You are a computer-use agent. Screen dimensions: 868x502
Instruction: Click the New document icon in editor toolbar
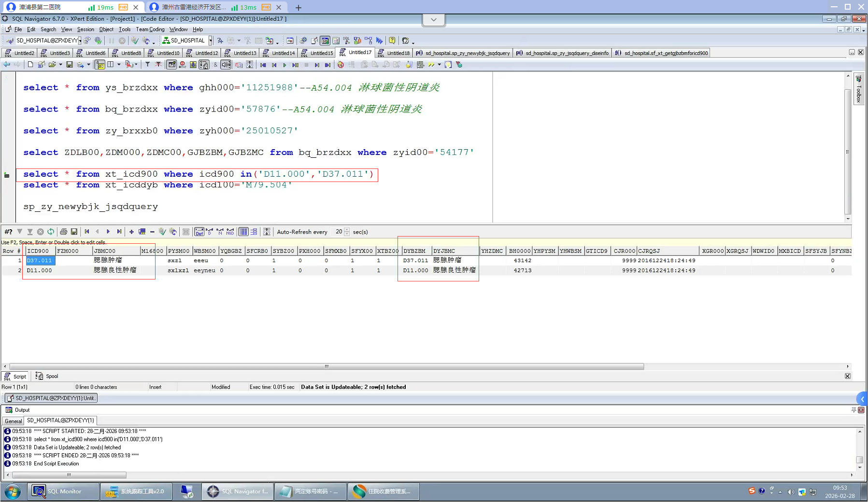click(30, 65)
